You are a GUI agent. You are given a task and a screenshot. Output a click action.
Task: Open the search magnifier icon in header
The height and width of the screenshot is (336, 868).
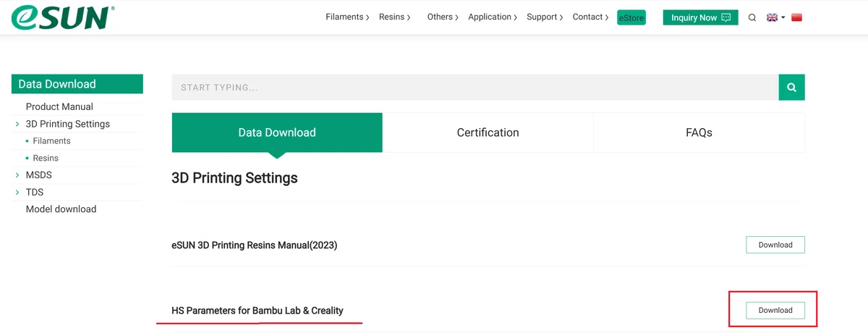[752, 17]
